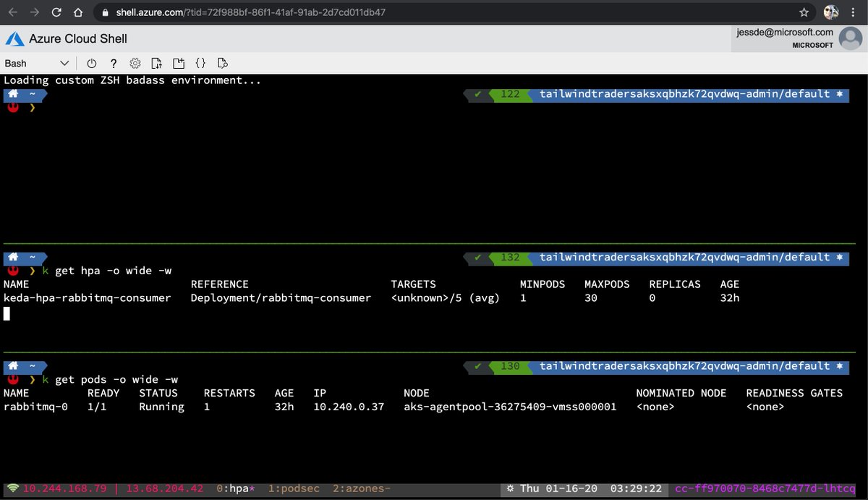Click the MAXPODS value 30
The height and width of the screenshot is (500, 868).
591,298
